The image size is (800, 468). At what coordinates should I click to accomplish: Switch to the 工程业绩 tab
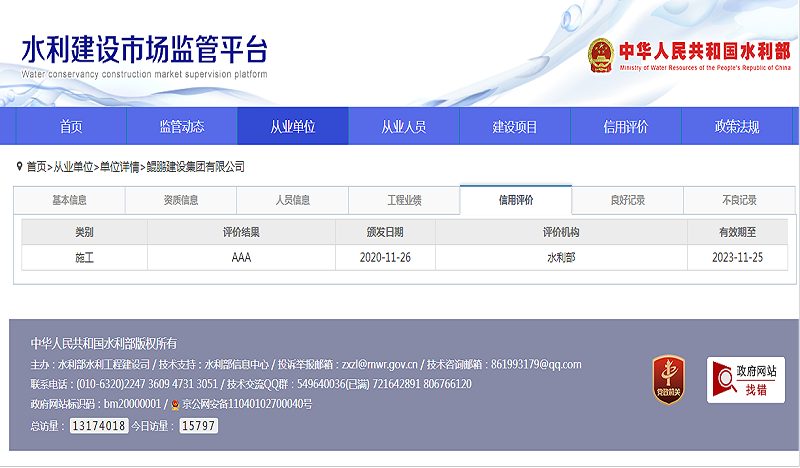point(404,200)
